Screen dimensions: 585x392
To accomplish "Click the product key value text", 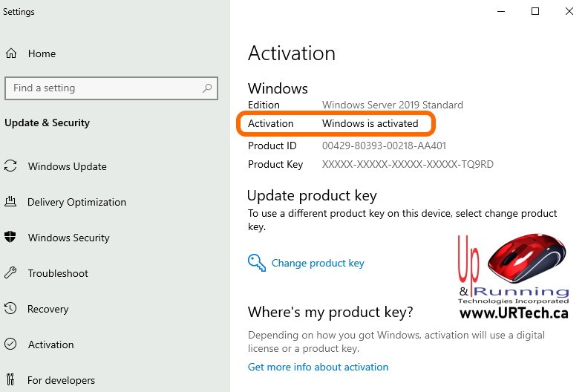I will click(x=408, y=164).
